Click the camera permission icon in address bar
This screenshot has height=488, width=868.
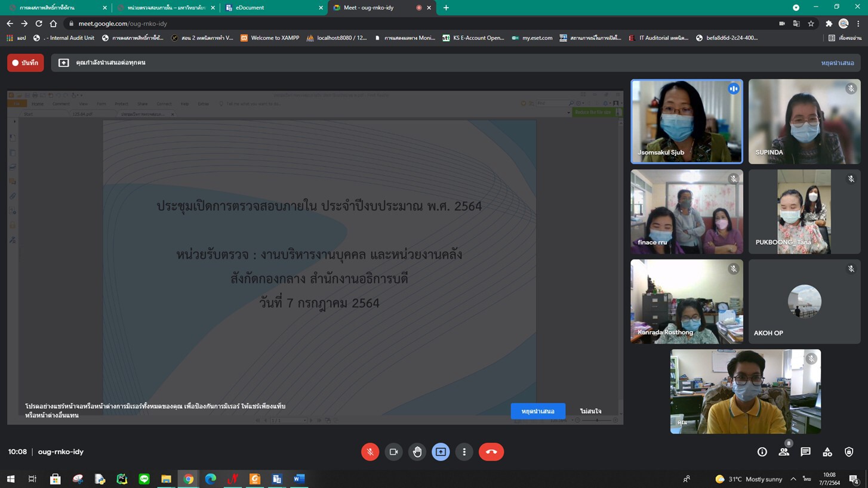782,23
